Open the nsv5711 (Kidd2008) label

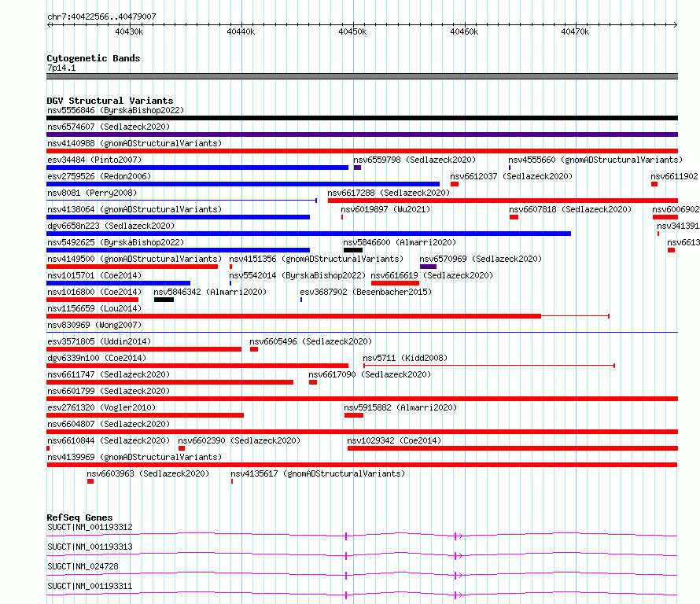pos(405,358)
